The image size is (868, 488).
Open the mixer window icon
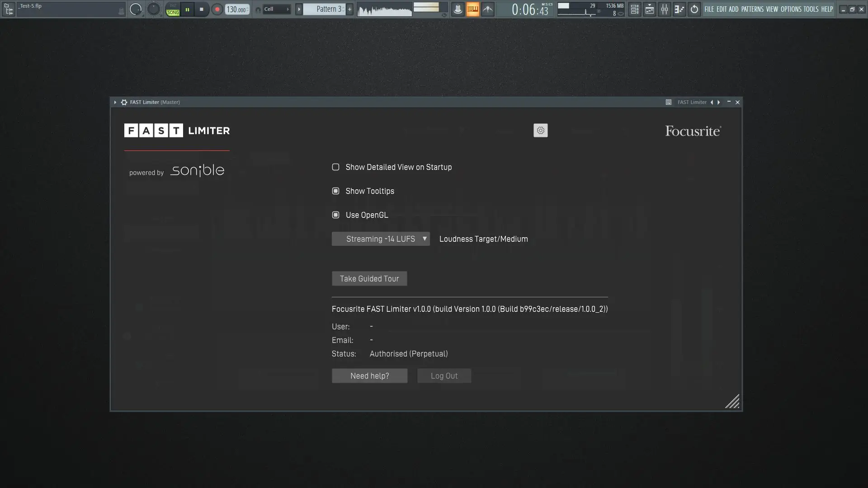pyautogui.click(x=665, y=9)
